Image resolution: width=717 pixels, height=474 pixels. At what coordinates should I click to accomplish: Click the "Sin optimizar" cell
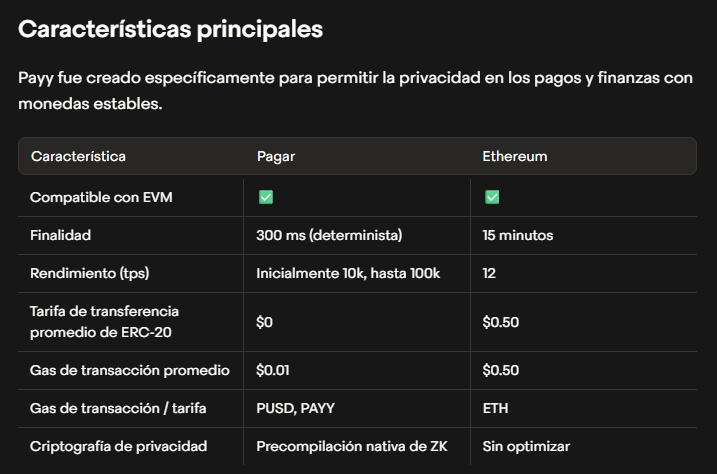pyautogui.click(x=526, y=446)
